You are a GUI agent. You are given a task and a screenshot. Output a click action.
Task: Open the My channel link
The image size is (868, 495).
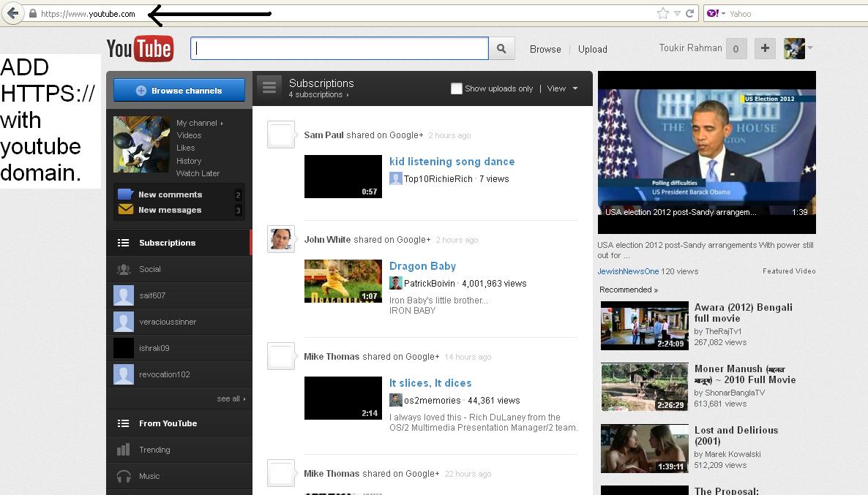[x=199, y=123]
